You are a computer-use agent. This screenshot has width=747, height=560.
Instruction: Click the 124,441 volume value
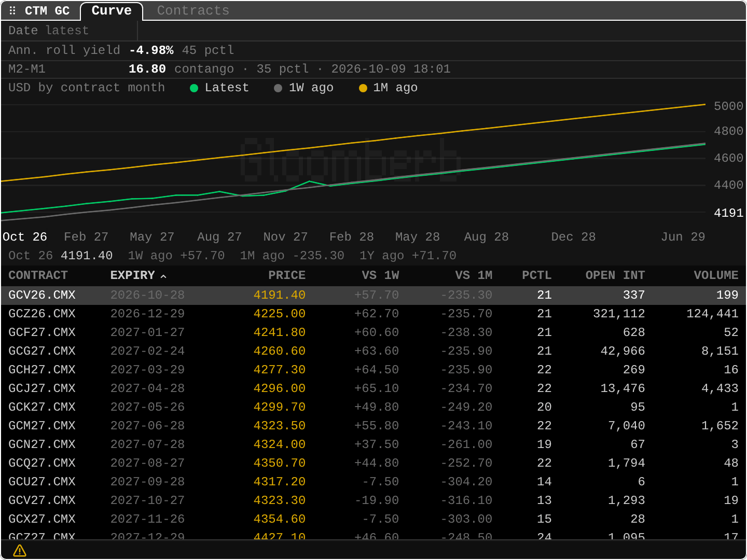pyautogui.click(x=712, y=314)
